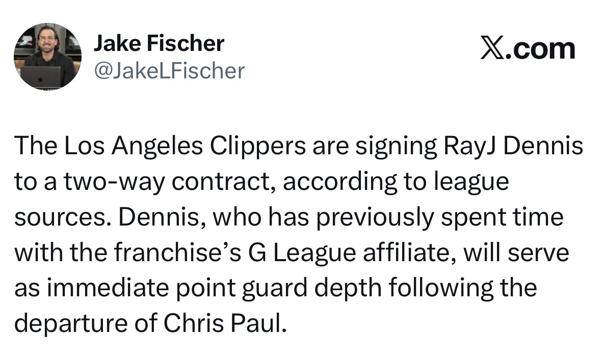Open the Jake Fischer display name

coord(159,43)
